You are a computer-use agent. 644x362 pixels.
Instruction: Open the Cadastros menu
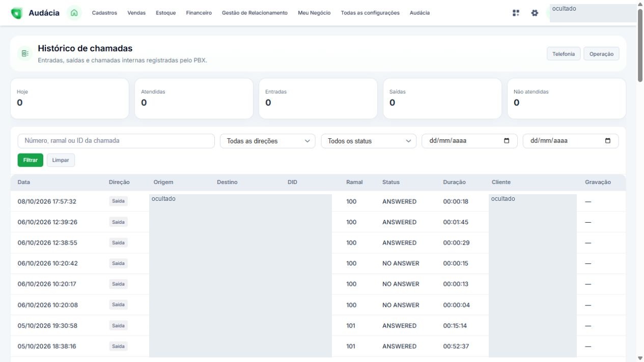(104, 13)
